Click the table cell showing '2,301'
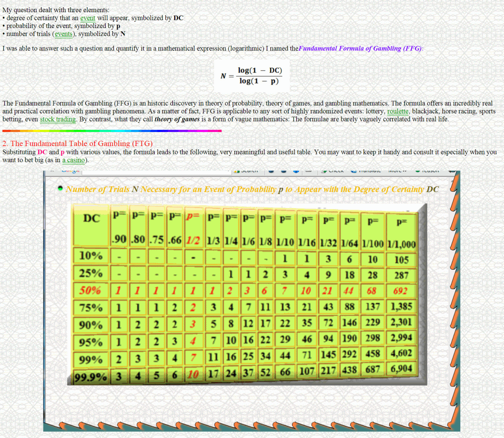The image size is (504, 438). 401,322
